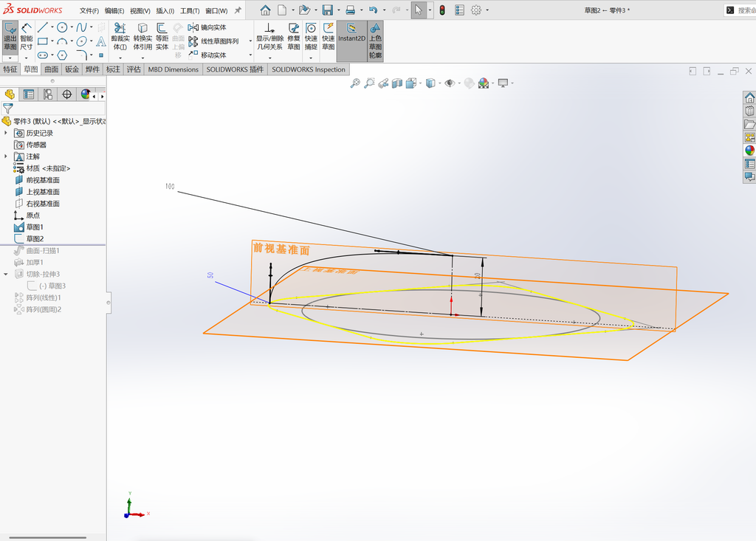756x541 pixels.
Task: Open the 文件(F) menu
Action: [89, 10]
